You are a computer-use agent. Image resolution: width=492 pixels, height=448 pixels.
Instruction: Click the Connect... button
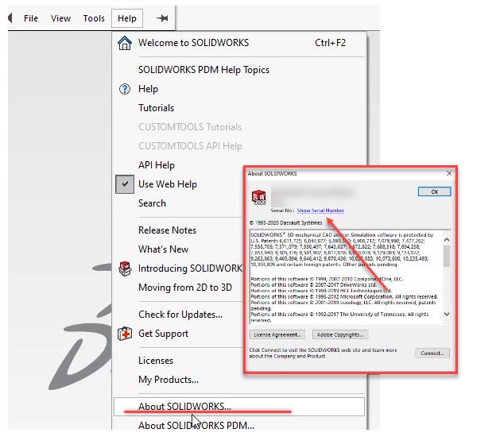(432, 353)
